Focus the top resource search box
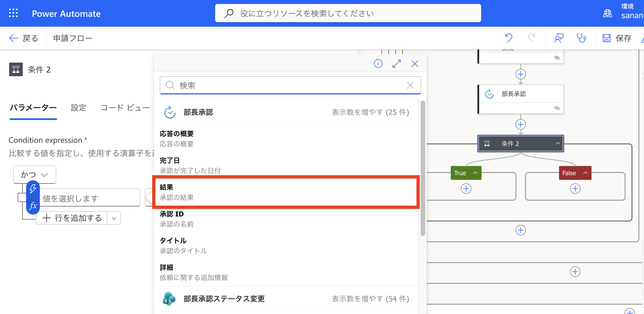This screenshot has width=644, height=314. click(x=348, y=13)
